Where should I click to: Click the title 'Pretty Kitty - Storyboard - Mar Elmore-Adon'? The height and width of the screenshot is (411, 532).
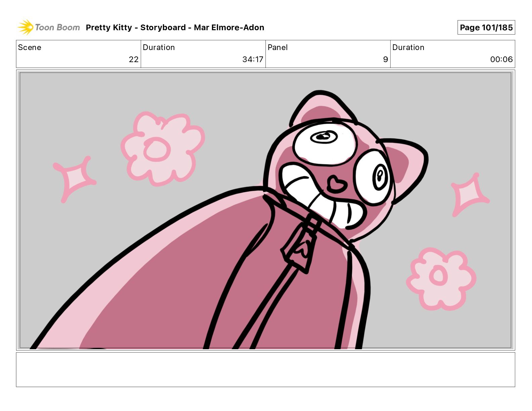pyautogui.click(x=175, y=28)
